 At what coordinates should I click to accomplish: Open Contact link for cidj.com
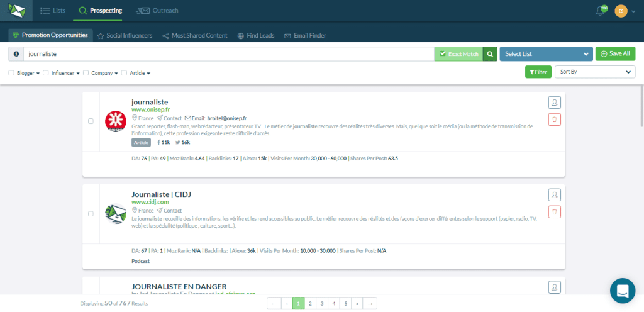pyautogui.click(x=169, y=211)
